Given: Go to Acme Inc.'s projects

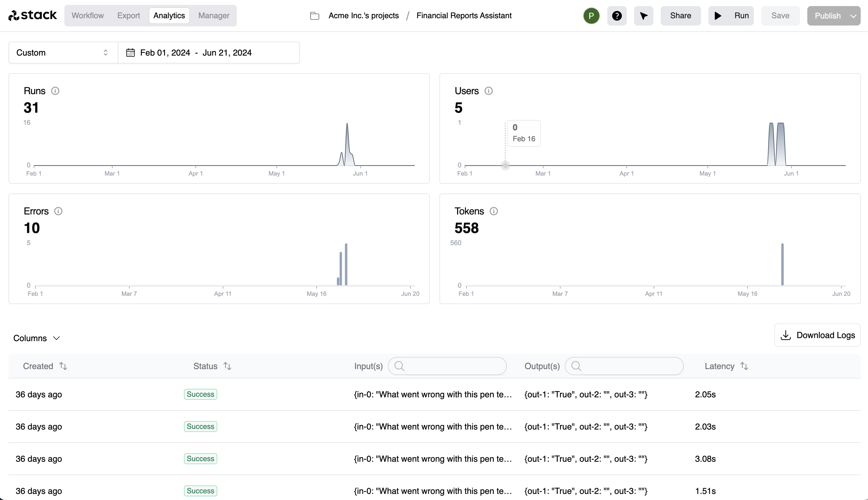Looking at the screenshot, I should pos(363,15).
